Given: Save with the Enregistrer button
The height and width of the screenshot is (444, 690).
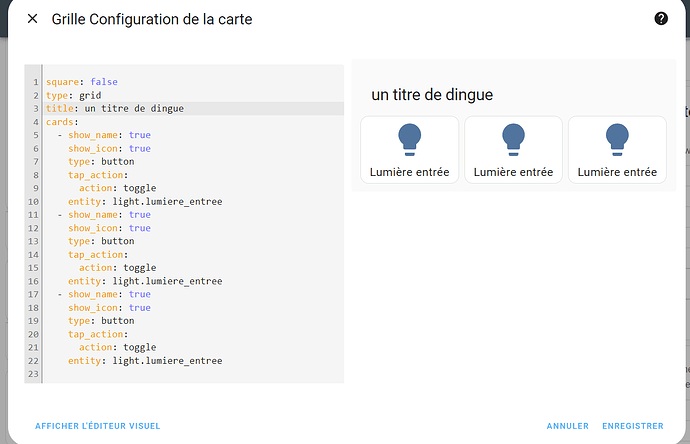Looking at the screenshot, I should tap(633, 426).
